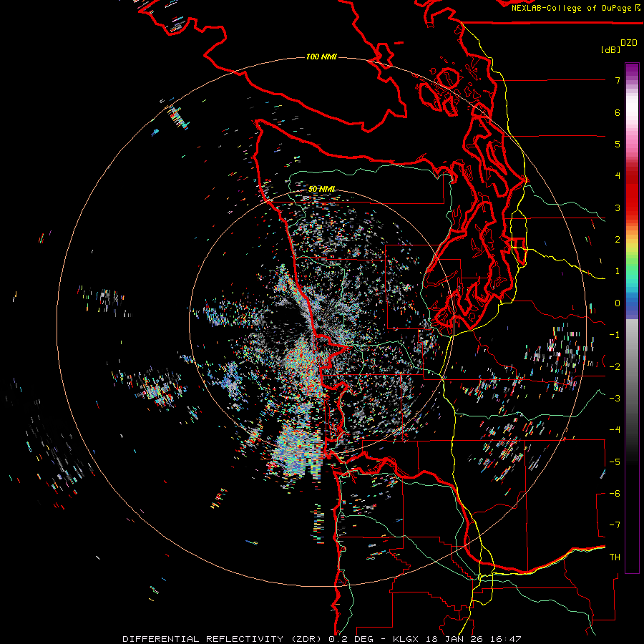Select the -1 value on the color scale

[x=615, y=335]
